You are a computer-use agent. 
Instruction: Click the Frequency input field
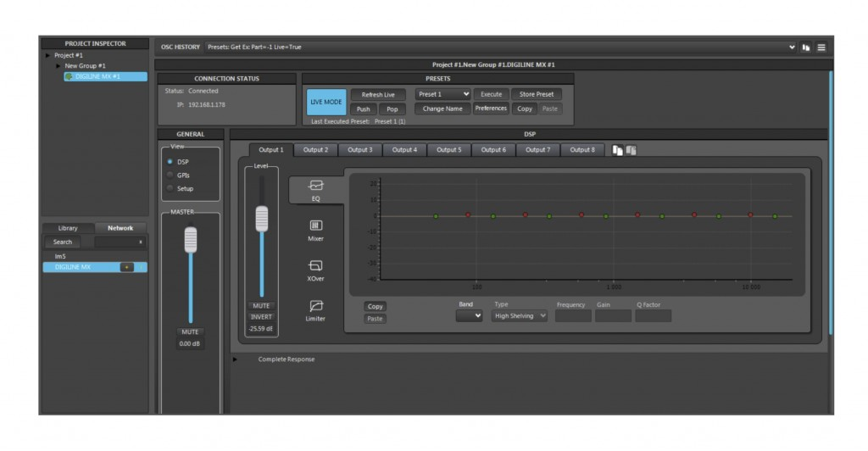573,315
